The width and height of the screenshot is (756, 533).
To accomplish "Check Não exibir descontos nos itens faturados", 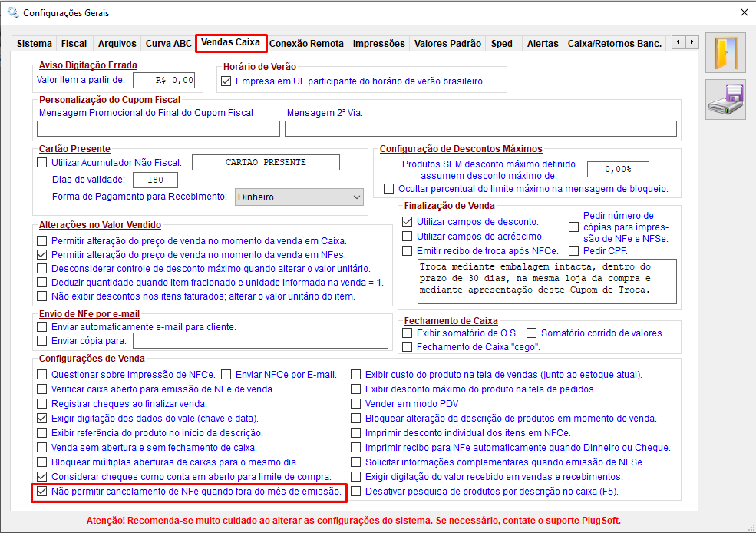I will coord(42,296).
